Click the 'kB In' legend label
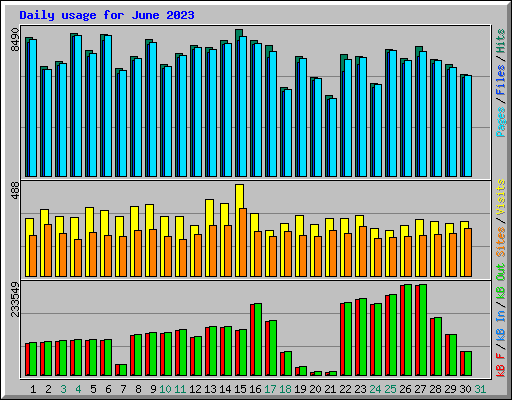Screen dimensions: 512x400 pos(501,325)
